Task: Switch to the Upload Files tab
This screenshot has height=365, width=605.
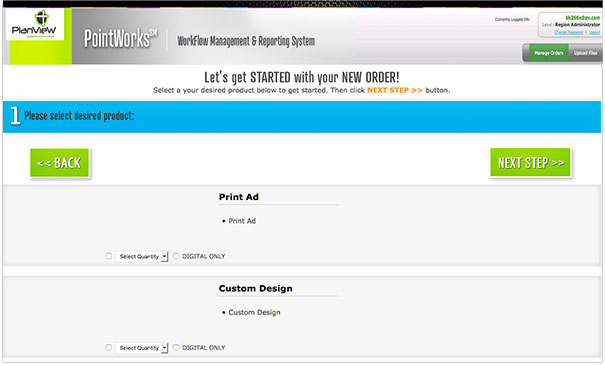Action: (585, 53)
